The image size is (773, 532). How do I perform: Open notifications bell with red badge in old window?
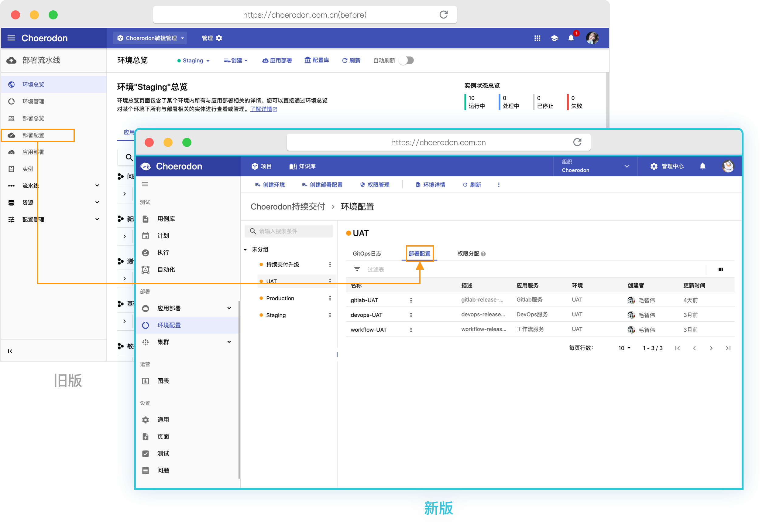pyautogui.click(x=571, y=38)
